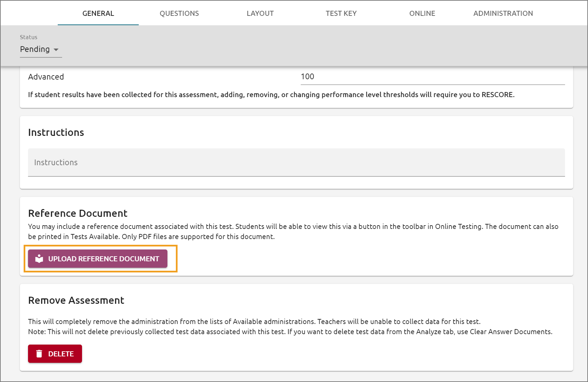Click the Advanced performance level label

46,77
